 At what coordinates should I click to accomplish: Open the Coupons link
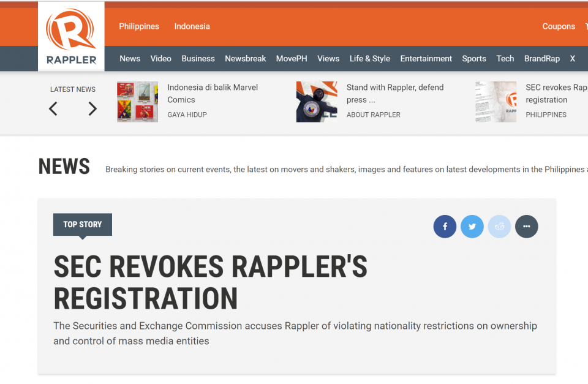click(558, 26)
